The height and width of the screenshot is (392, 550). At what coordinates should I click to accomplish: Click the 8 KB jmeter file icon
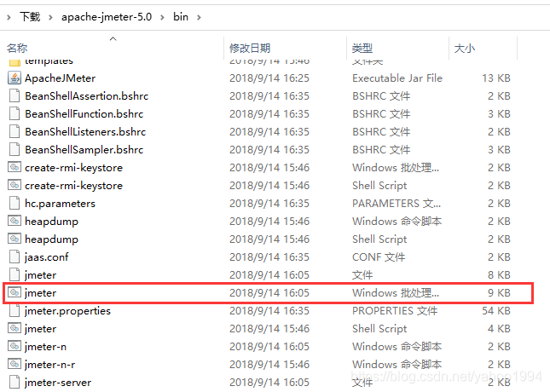[14, 274]
